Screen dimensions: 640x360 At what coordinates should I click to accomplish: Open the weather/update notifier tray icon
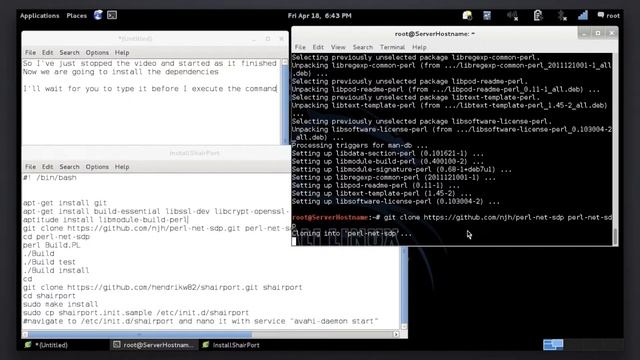coord(467,16)
